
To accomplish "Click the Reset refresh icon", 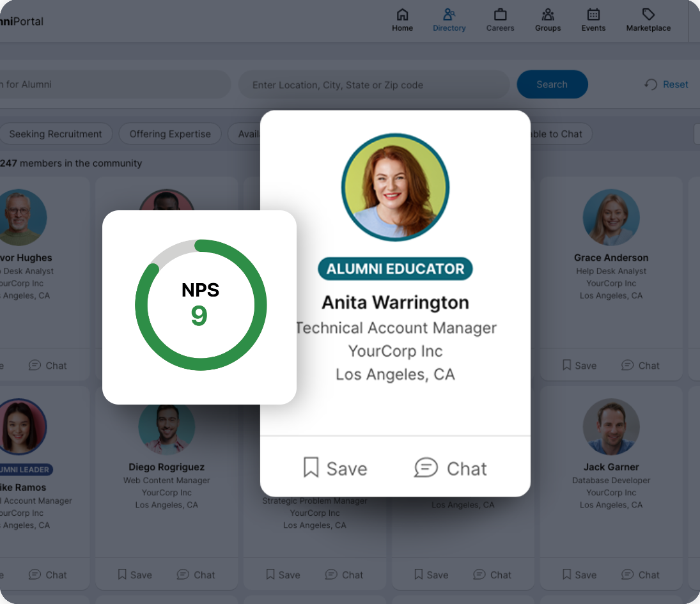I will [x=651, y=84].
